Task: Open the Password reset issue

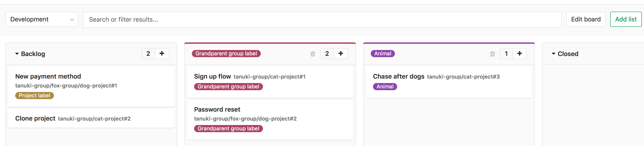Action: tap(217, 109)
